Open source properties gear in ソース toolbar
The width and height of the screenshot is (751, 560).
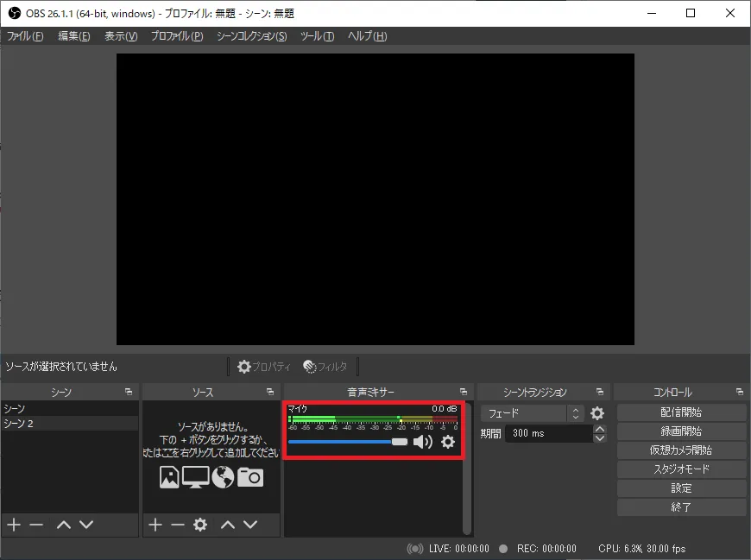200,525
